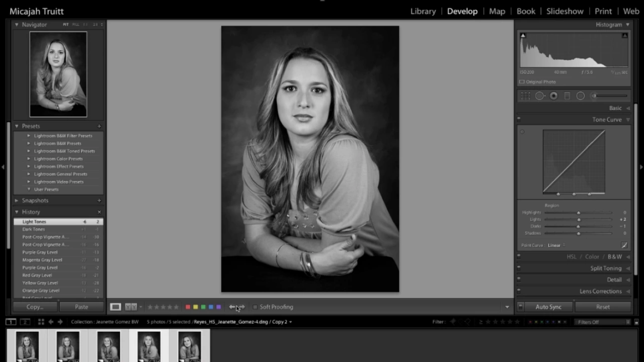Select the fifth filmstrip thumbnail

point(190,346)
